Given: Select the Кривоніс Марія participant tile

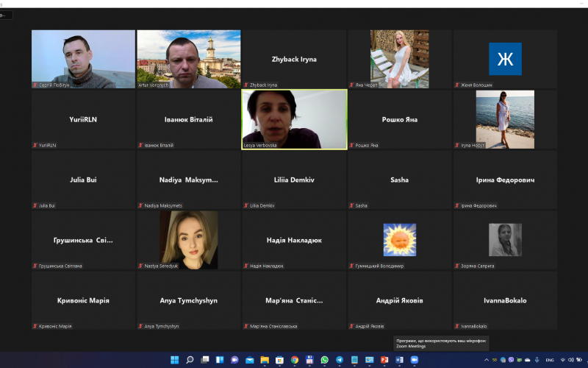Looking at the screenshot, I should click(x=83, y=300).
